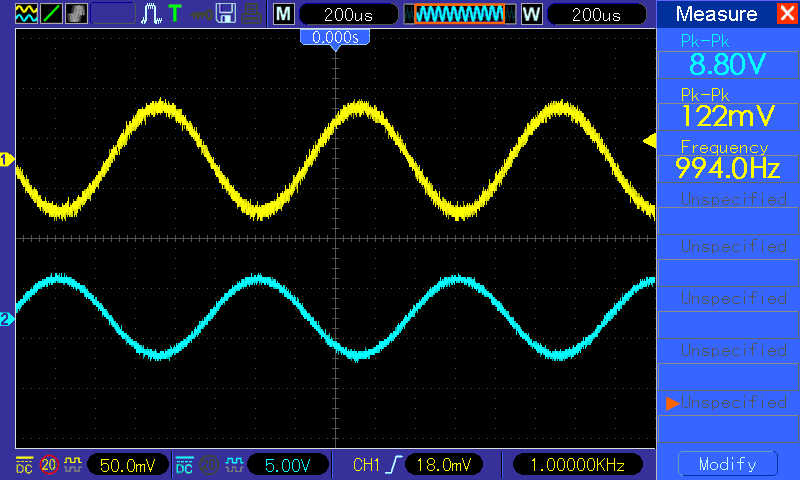
Task: Click the M main timebase icon
Action: point(284,14)
